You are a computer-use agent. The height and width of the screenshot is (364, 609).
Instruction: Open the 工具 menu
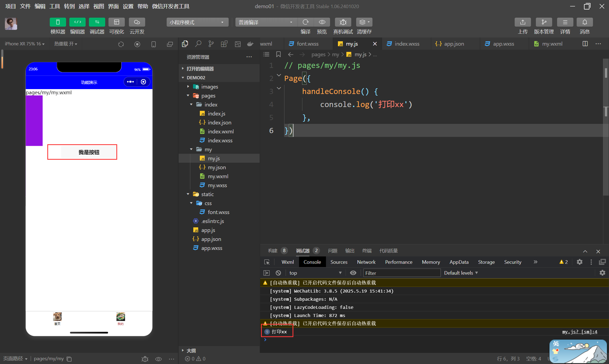[x=54, y=6]
